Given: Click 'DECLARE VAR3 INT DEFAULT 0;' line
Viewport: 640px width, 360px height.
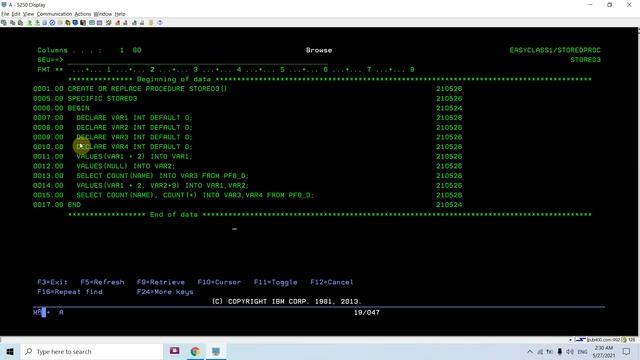Looking at the screenshot, I should click(134, 137).
